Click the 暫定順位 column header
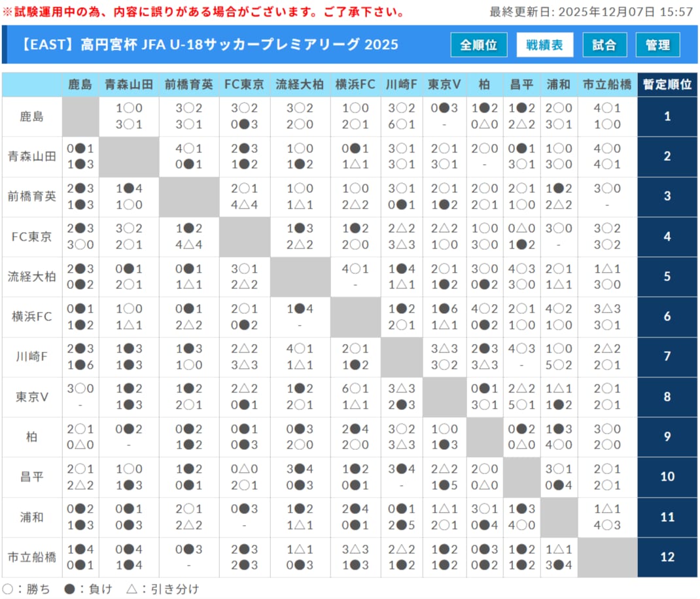Image resolution: width=700 pixels, height=599 pixels. click(x=667, y=85)
